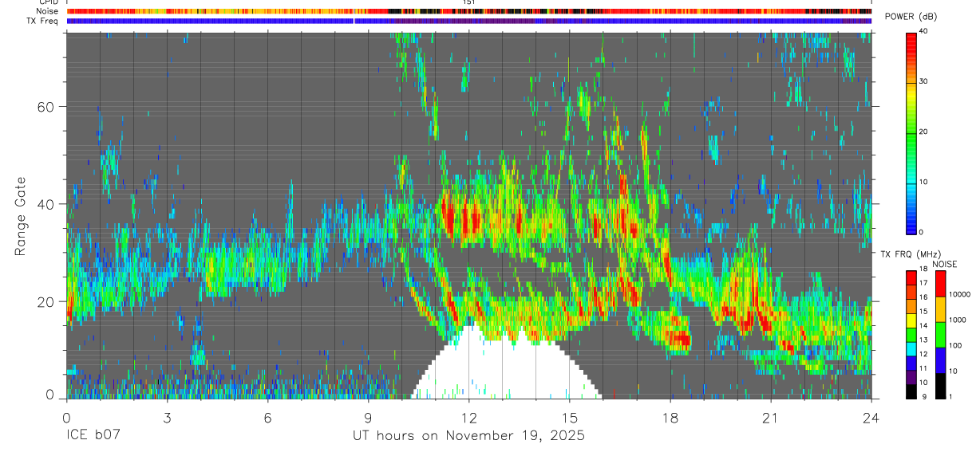Screen dimensions: 980x452
Task: Click the 20 tick on POWER scale
Action: coord(923,132)
